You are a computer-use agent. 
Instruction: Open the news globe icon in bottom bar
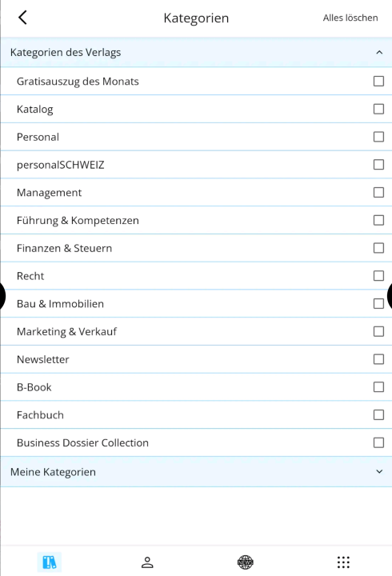tap(245, 562)
